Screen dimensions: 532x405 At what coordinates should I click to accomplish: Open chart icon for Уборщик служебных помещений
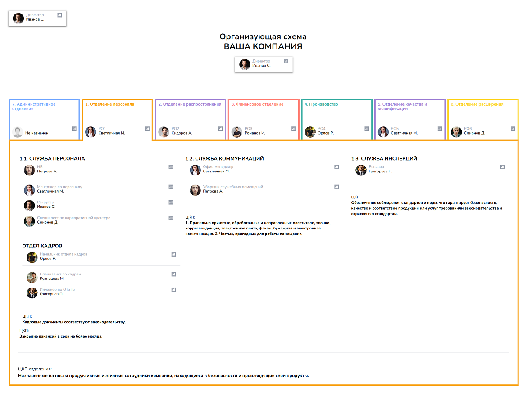point(336,187)
